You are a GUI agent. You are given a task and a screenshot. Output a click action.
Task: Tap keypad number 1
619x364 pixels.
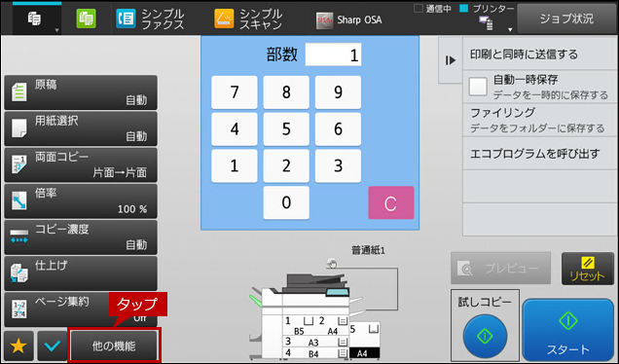pyautogui.click(x=235, y=165)
